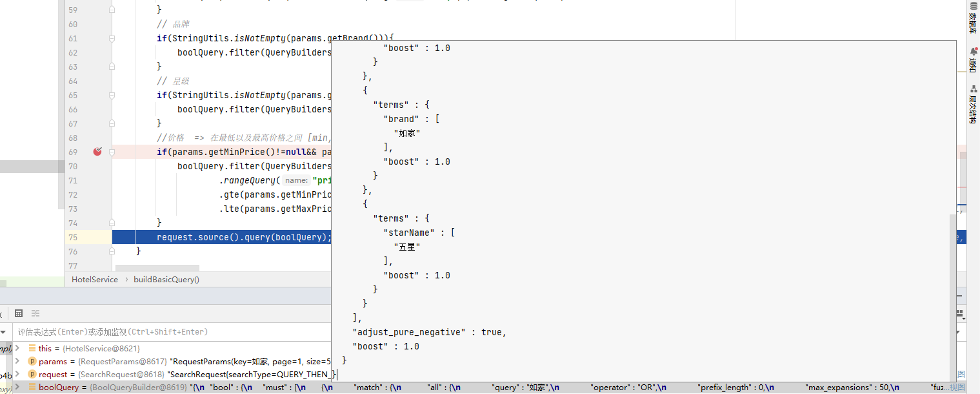Click the table view icon in debugger toolbar
980x394 pixels.
point(19,313)
